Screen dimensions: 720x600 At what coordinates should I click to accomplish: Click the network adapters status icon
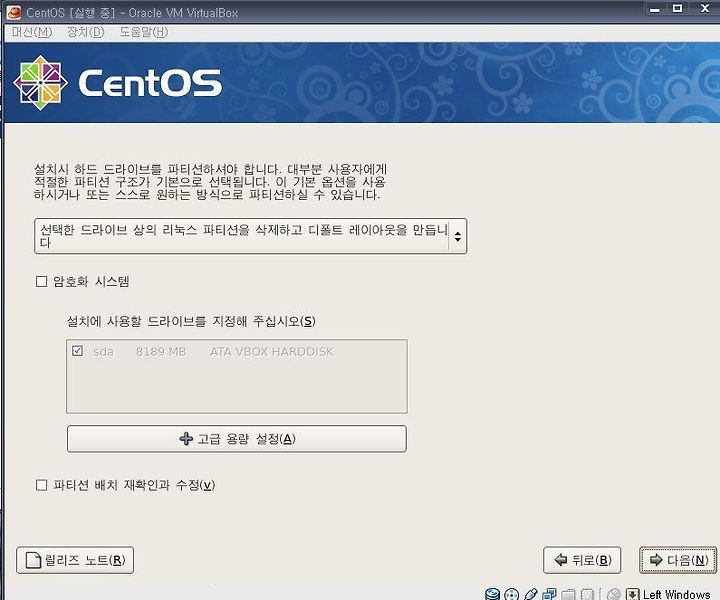[549, 594]
